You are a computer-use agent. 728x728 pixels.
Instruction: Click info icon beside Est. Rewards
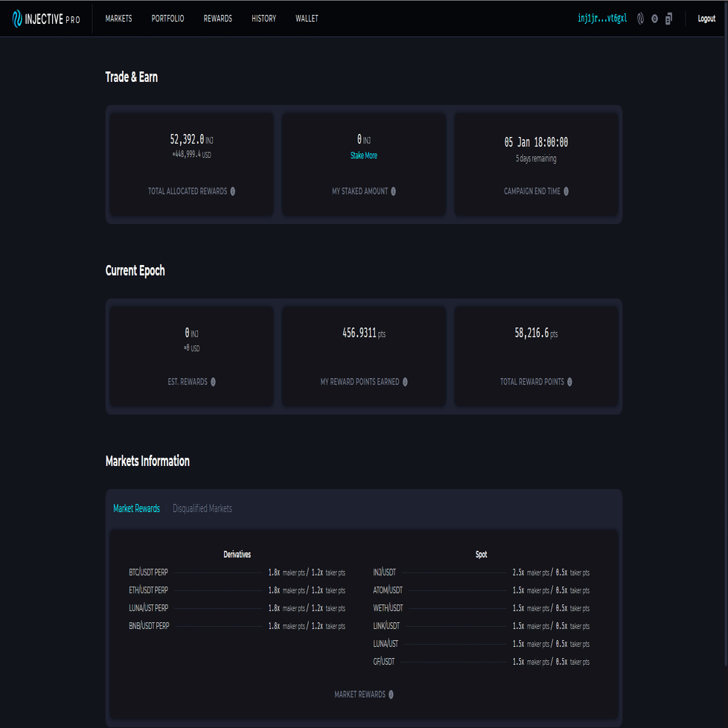pos(213,382)
